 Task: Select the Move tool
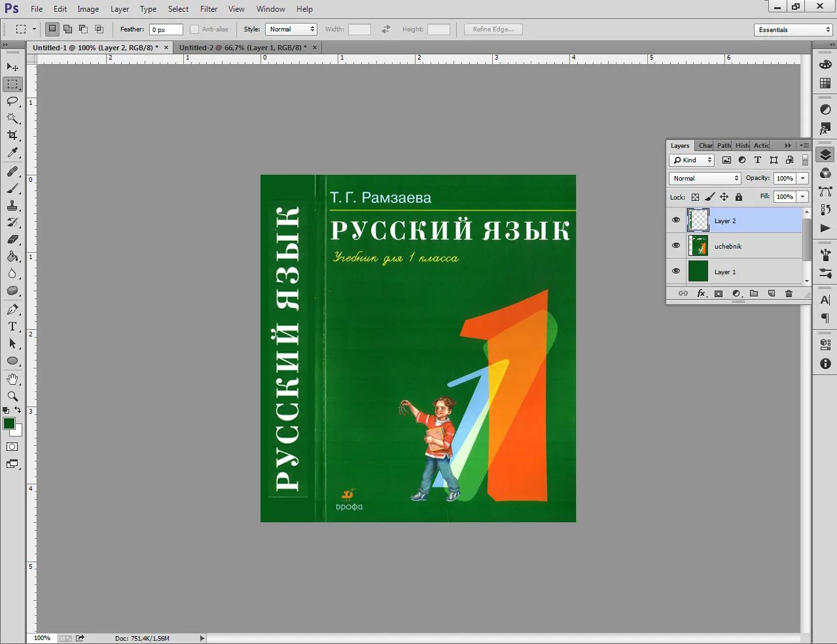(x=12, y=67)
